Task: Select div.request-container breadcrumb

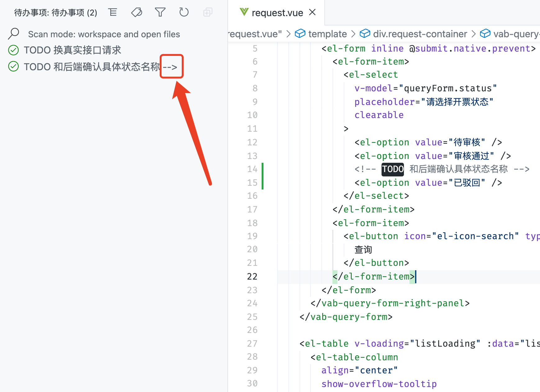Action: pos(420,34)
